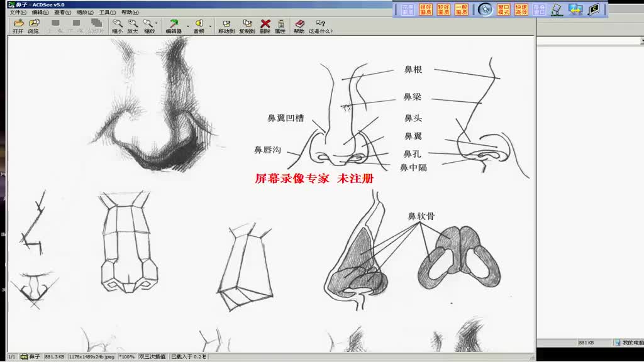Viewport: 644px width, 362px height.
Task: Click the 缩小 zoom out magnifier
Action: point(117,26)
